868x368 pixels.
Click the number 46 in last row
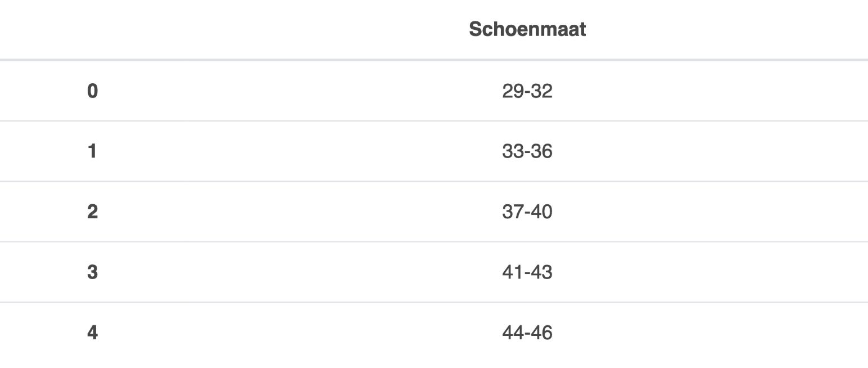pos(542,333)
